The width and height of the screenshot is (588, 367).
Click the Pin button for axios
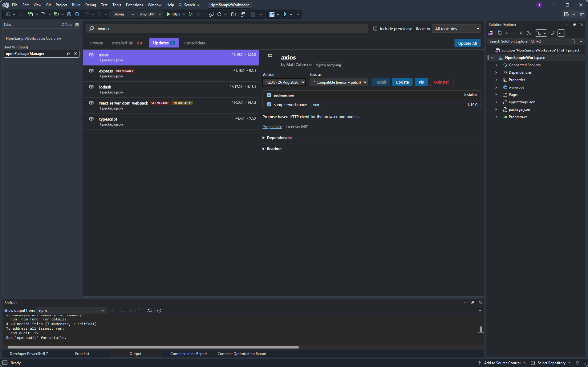(x=421, y=82)
